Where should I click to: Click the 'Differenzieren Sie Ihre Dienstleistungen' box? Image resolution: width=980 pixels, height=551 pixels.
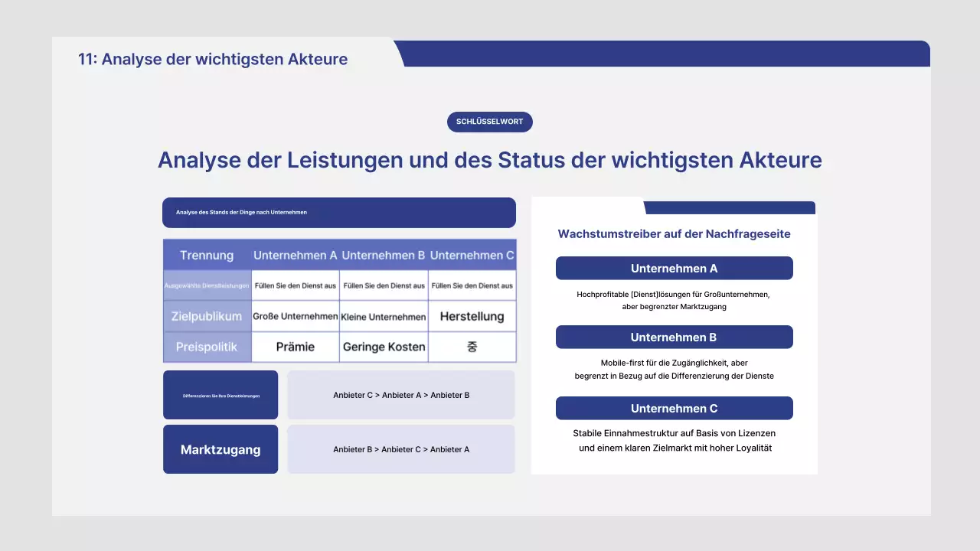(220, 394)
